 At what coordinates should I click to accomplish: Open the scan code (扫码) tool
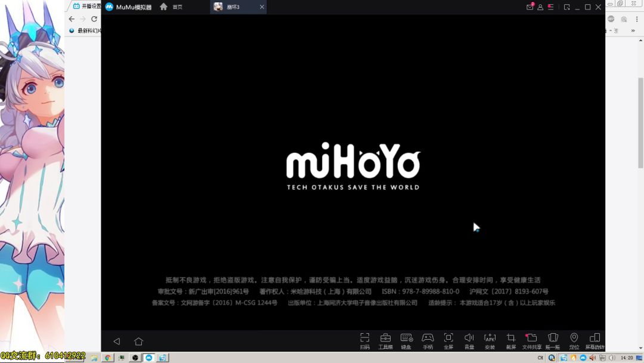point(365,341)
